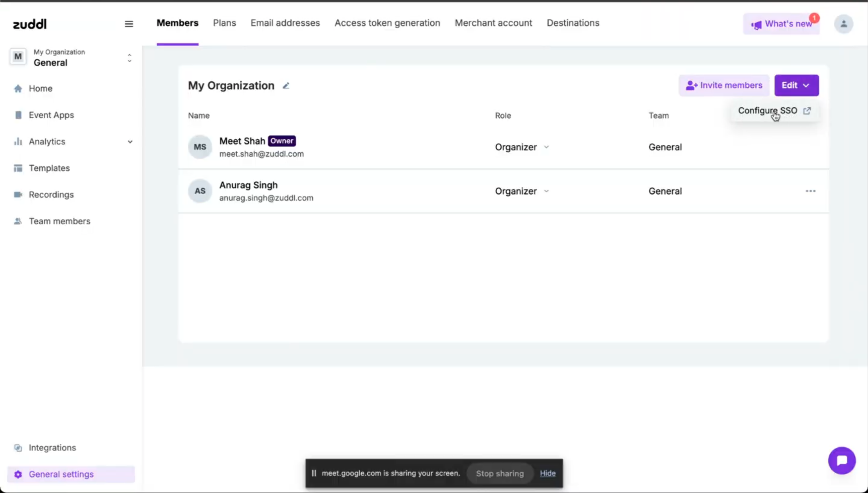868x493 pixels.
Task: Open the user profile avatar icon
Action: point(843,24)
